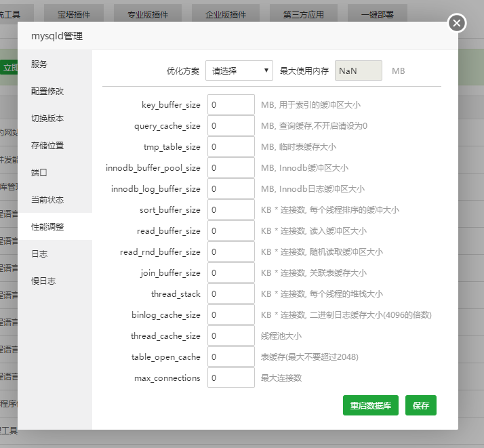Click the 线程池大小 description text
The image size is (484, 448).
281,335
